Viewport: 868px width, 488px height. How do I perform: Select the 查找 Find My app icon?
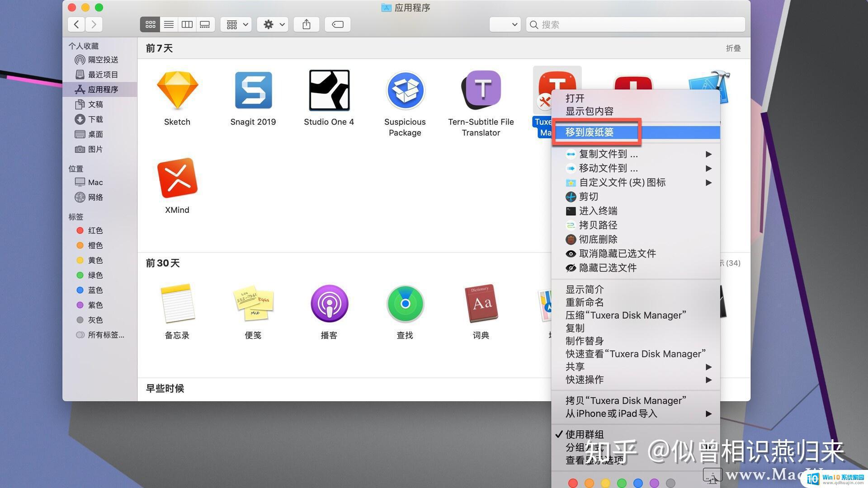click(405, 303)
